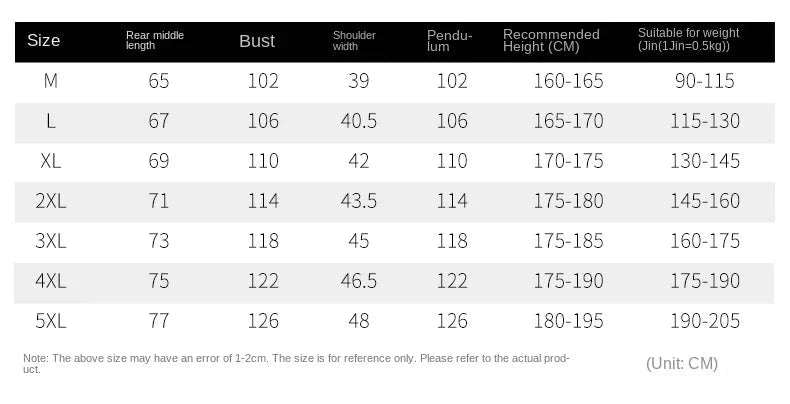Select shoulder width value 43.5

pos(358,201)
